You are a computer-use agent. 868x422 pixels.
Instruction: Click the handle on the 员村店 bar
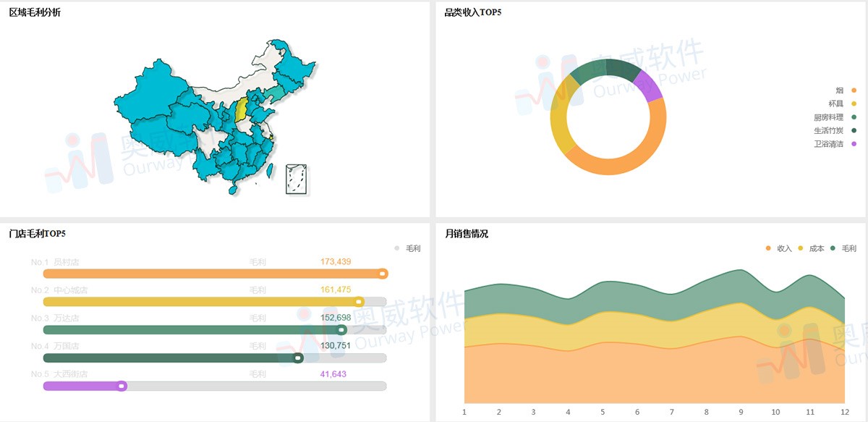coord(383,274)
